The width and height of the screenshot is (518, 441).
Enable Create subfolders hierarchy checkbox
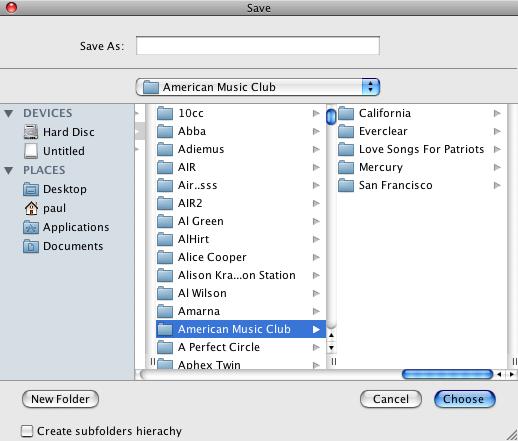pyautogui.click(x=27, y=431)
